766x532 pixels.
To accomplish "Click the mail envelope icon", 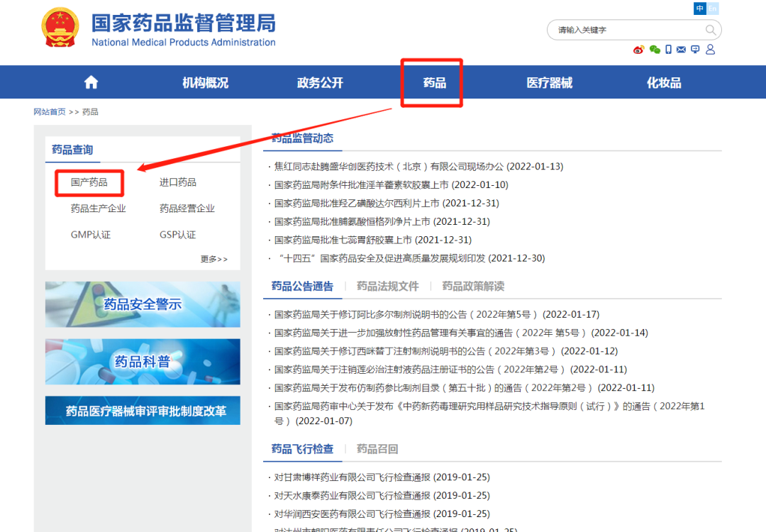I will pyautogui.click(x=681, y=50).
